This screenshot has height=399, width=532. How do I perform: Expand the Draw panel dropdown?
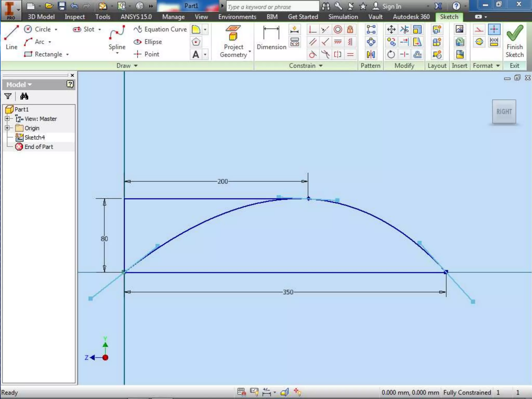point(136,66)
